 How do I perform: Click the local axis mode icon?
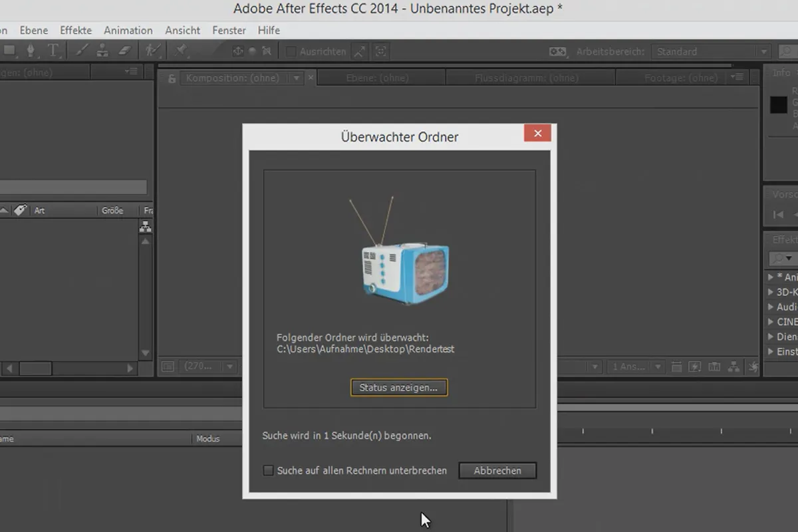tap(237, 51)
